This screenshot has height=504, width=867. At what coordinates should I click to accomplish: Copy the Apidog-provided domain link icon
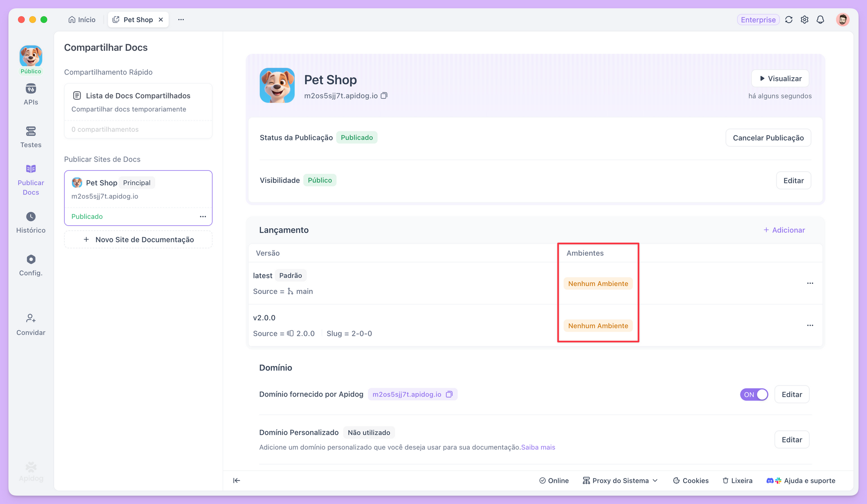click(x=449, y=394)
